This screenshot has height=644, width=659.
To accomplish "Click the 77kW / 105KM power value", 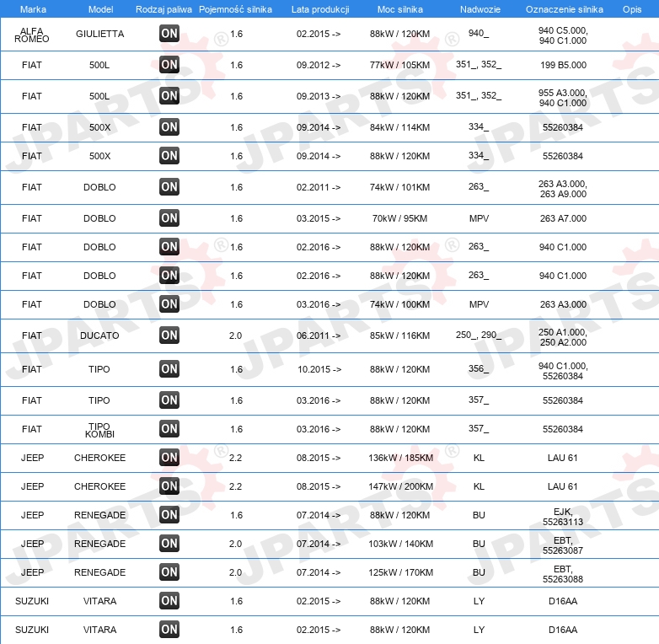I will pyautogui.click(x=399, y=65).
